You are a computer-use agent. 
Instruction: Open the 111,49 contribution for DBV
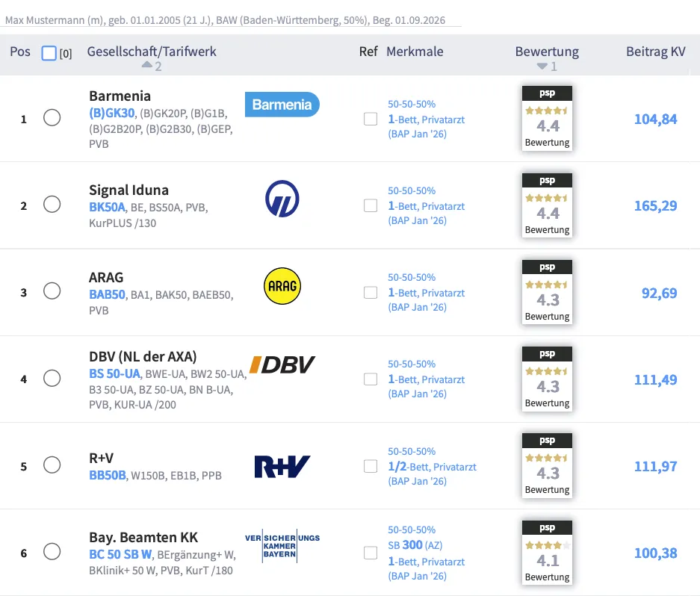[x=655, y=380]
